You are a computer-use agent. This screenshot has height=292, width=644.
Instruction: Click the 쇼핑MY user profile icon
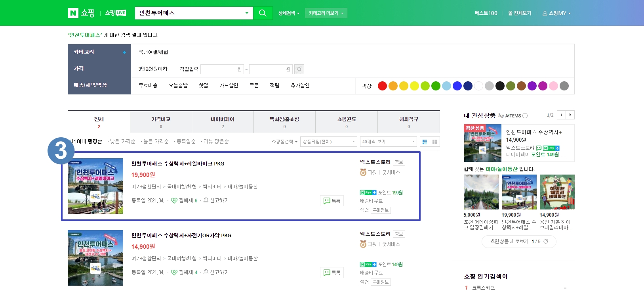coord(545,13)
